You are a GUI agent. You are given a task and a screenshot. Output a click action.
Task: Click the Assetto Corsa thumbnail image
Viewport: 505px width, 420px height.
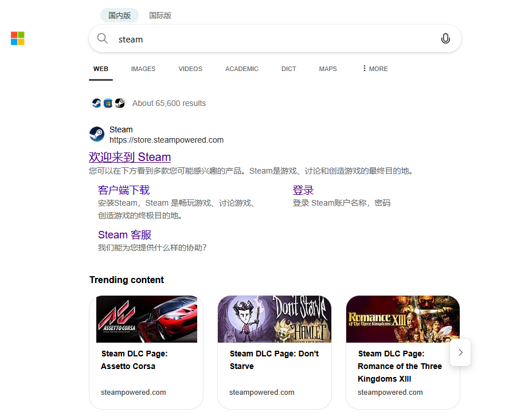coord(146,319)
